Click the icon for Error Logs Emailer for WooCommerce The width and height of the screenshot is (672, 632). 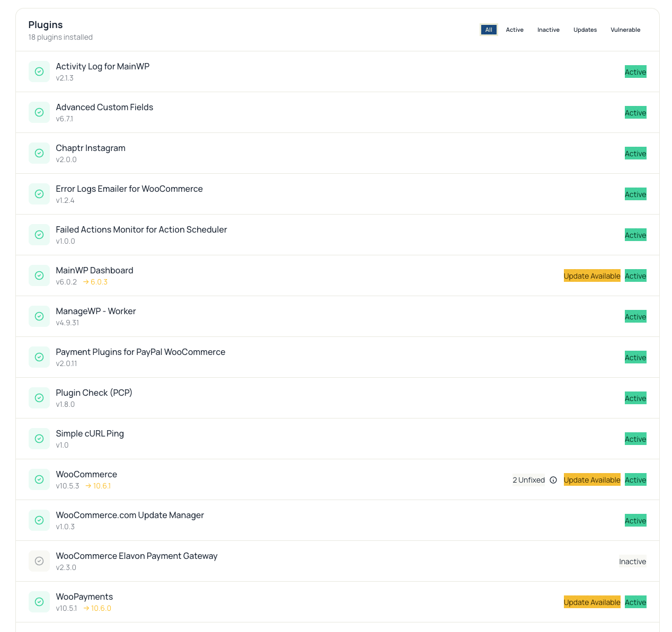[x=39, y=194]
